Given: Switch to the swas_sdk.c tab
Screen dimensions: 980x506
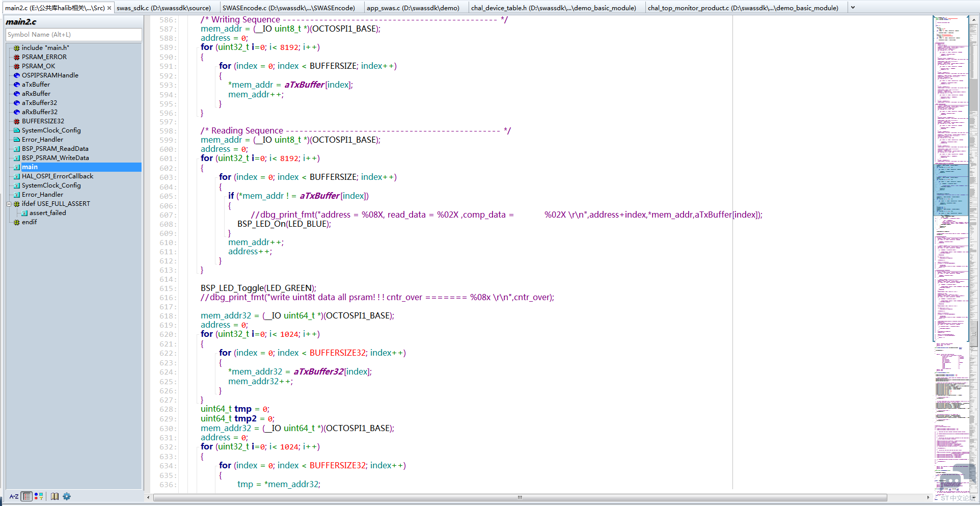Looking at the screenshot, I should 164,8.
